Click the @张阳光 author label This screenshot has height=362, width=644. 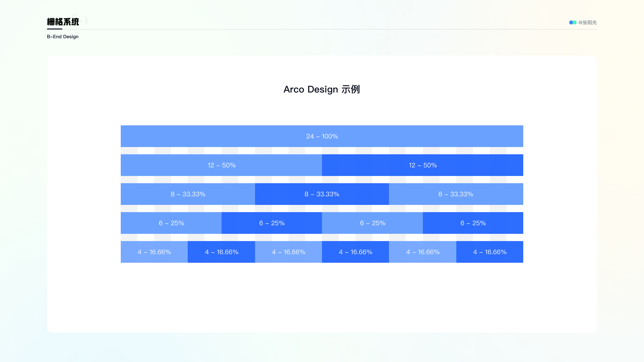pyautogui.click(x=587, y=22)
